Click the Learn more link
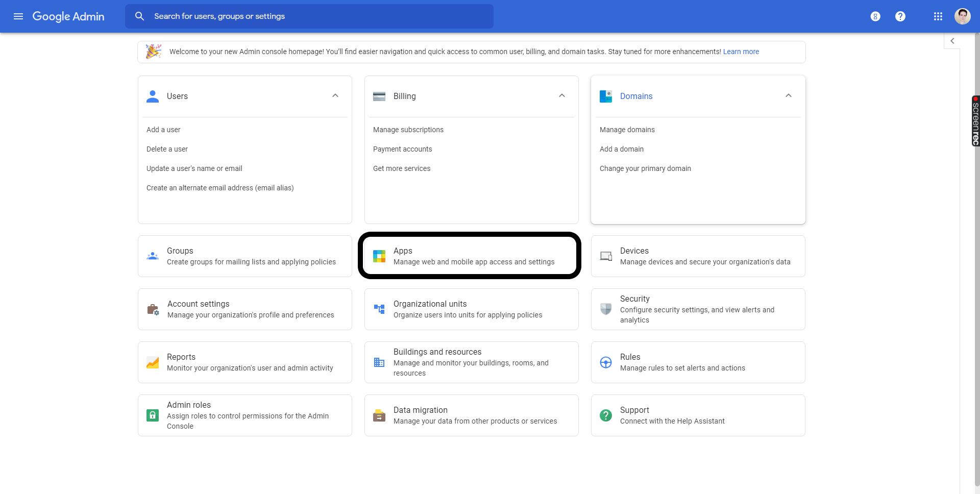This screenshot has height=494, width=980. point(741,52)
